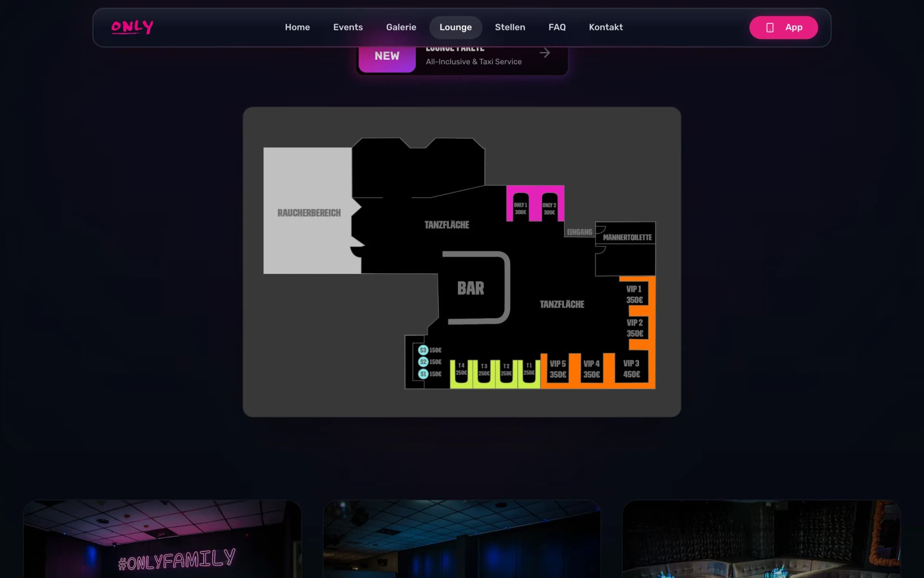Go to the Kontakt page
Image resolution: width=924 pixels, height=578 pixels.
606,27
